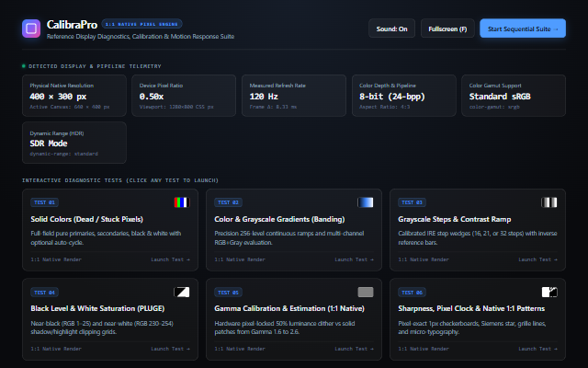Click the TEST 04 badge

[45, 293]
